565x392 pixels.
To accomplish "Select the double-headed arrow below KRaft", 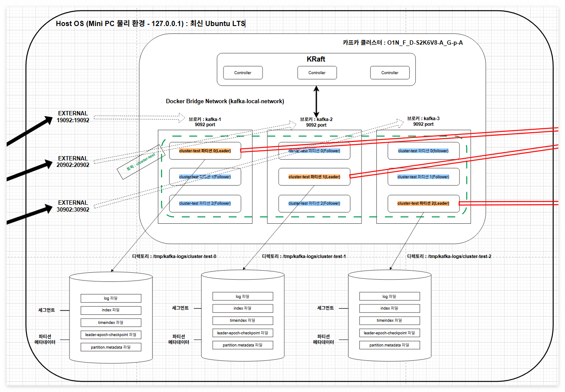I will click(317, 101).
